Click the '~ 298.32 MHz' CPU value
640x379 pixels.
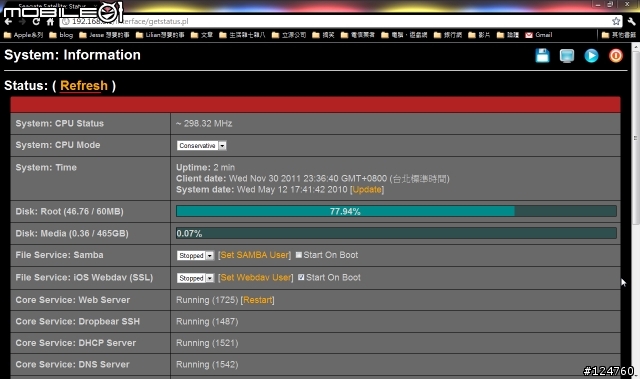(x=204, y=124)
